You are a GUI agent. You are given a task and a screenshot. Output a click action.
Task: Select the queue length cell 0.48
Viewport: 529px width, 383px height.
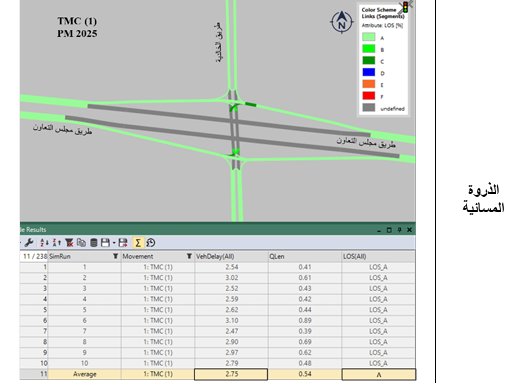pos(305,363)
